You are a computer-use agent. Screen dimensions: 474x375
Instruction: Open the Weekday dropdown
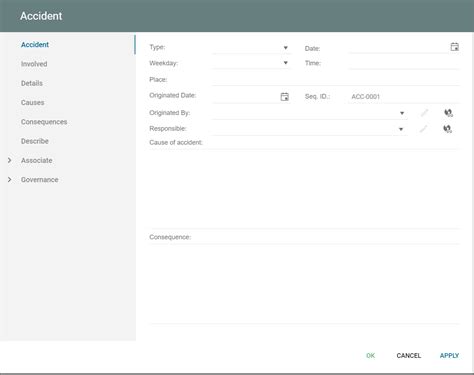click(x=286, y=63)
